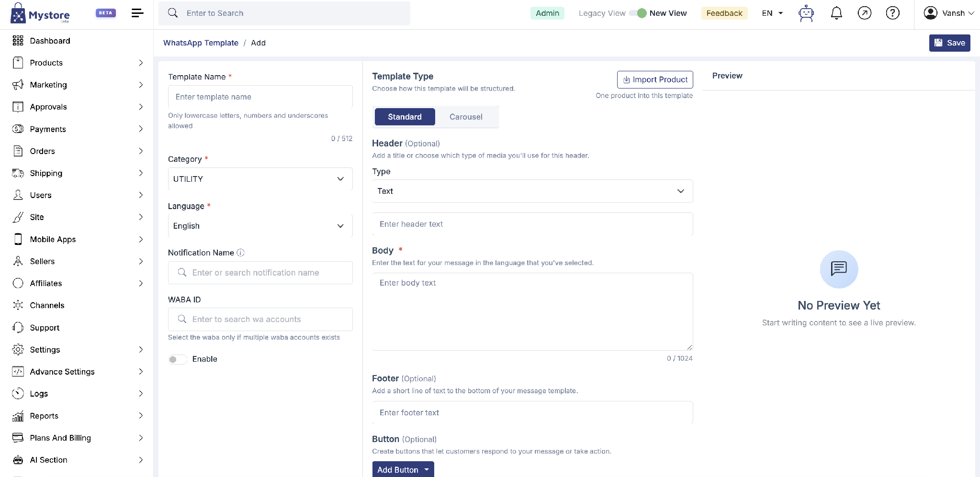
Task: Toggle the Legacy View / New View switch
Action: click(638, 13)
